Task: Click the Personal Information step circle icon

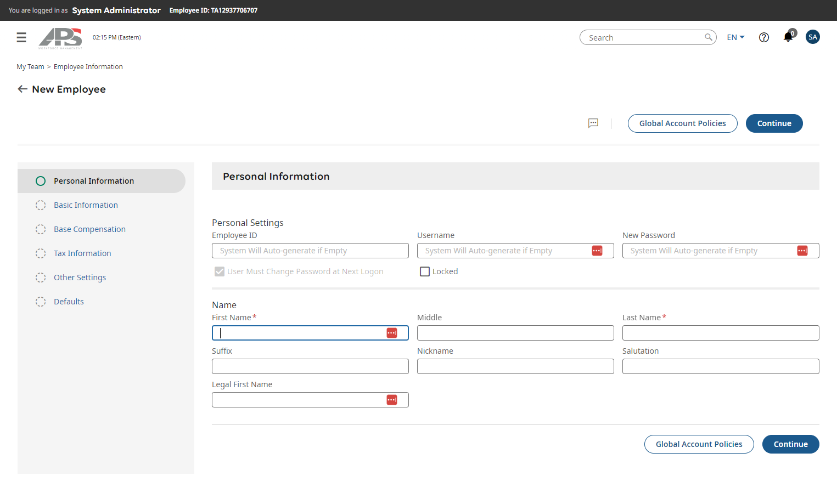Action: pos(41,181)
